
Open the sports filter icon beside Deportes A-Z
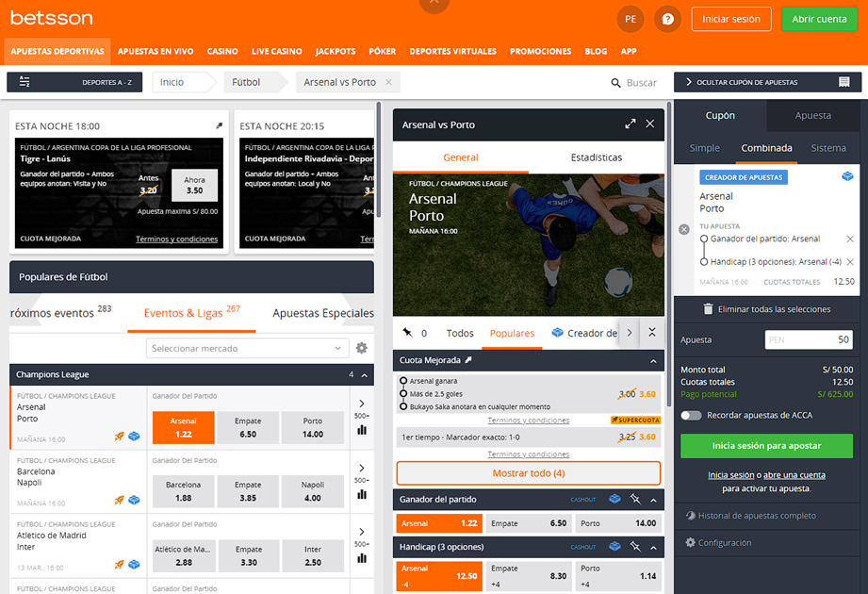coord(24,82)
